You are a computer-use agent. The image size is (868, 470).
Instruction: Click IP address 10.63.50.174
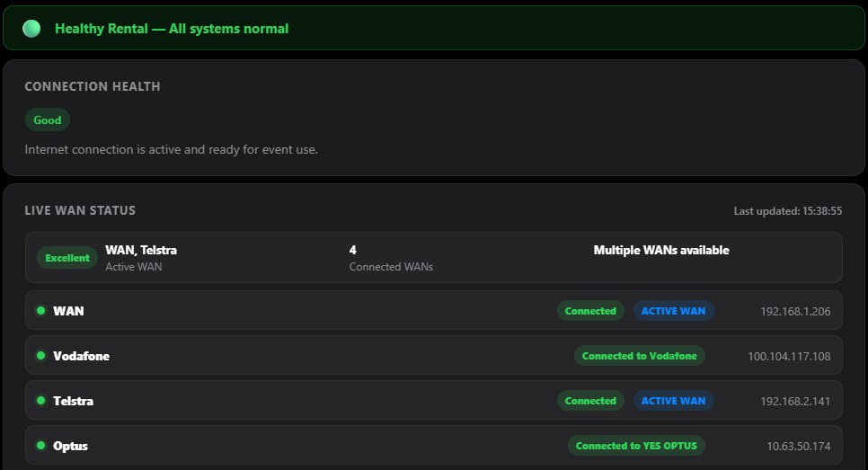799,447
